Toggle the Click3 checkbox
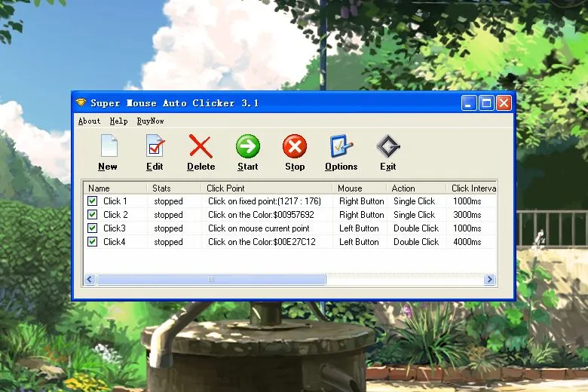Image resolution: width=588 pixels, height=392 pixels. (92, 228)
